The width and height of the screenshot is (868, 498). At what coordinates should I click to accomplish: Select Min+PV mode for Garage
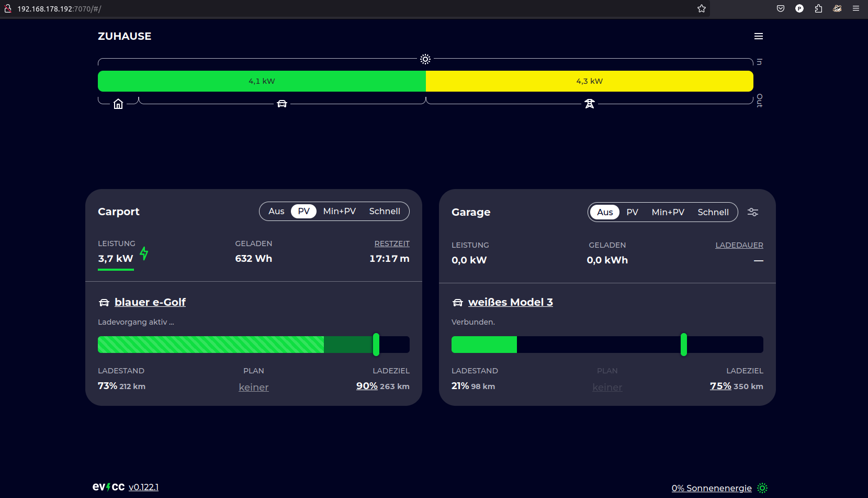668,212
